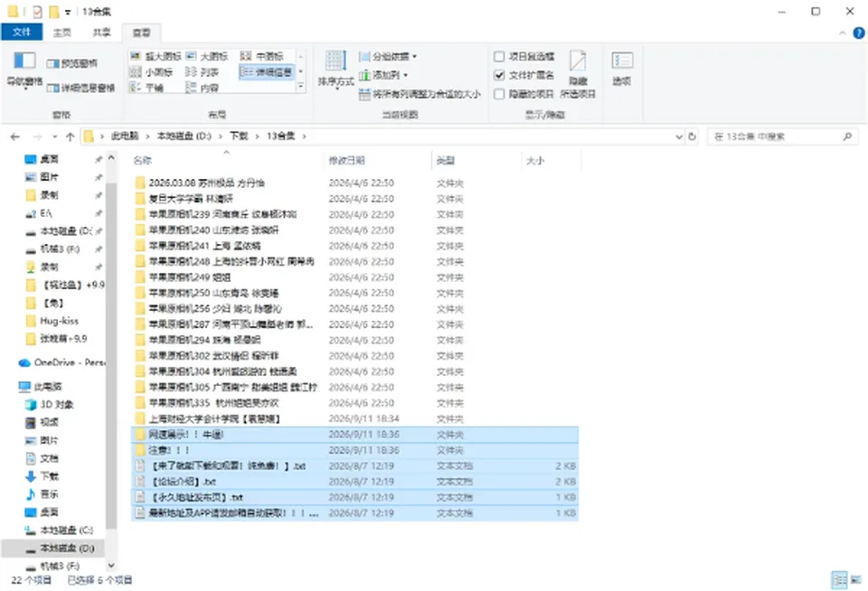Open E:\ drive shortcut in sidebar
The width and height of the screenshot is (868, 591).
(x=39, y=213)
